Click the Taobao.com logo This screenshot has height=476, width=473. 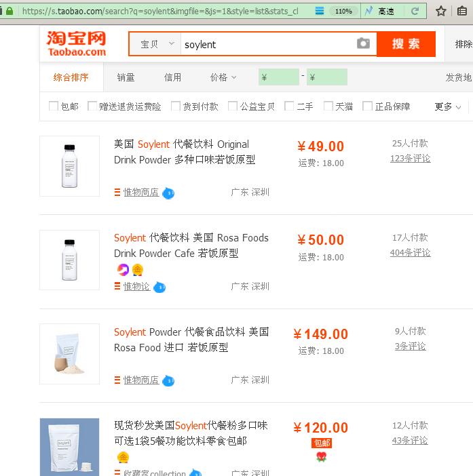(76, 43)
